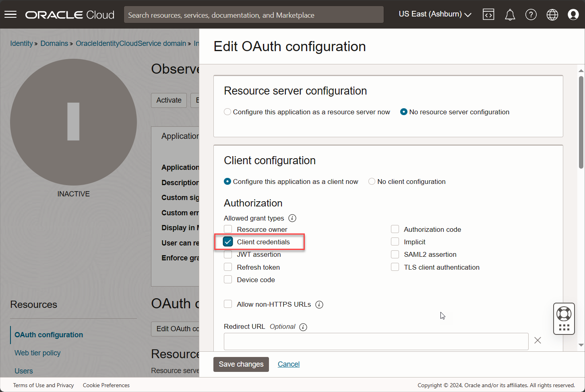Click inside the resources search bar
Screen dimensions: 585x392
254,14
